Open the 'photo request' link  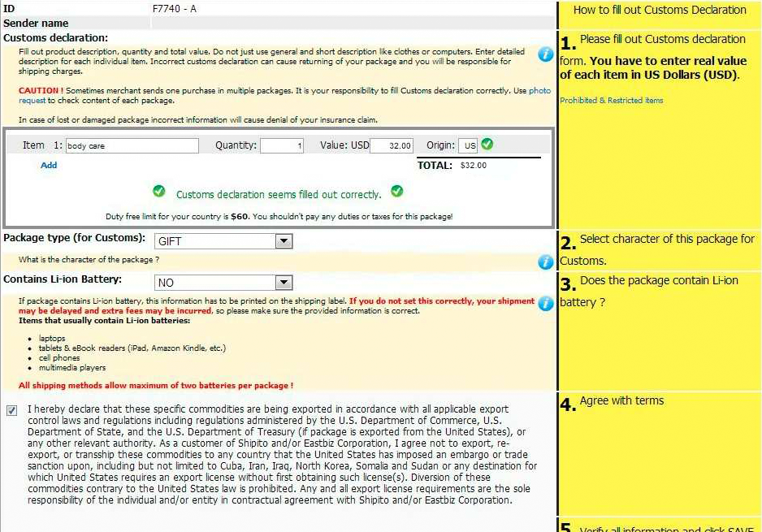click(539, 91)
